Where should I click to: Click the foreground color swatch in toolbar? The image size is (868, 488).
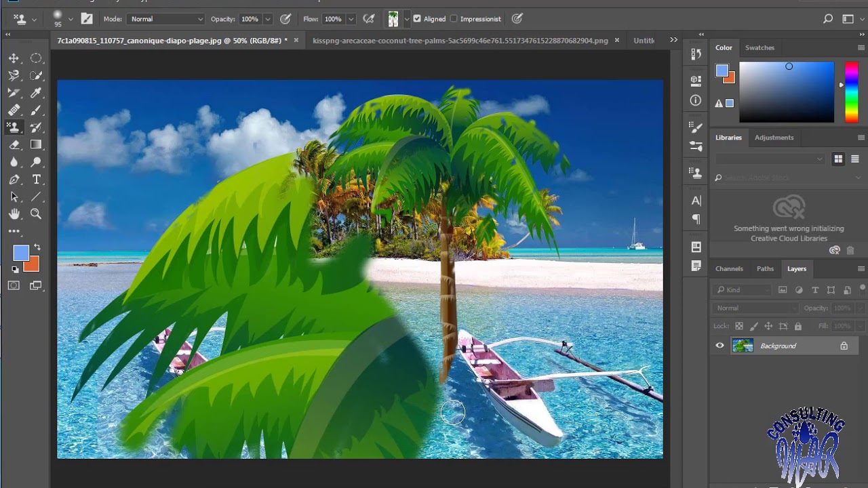tap(20, 253)
